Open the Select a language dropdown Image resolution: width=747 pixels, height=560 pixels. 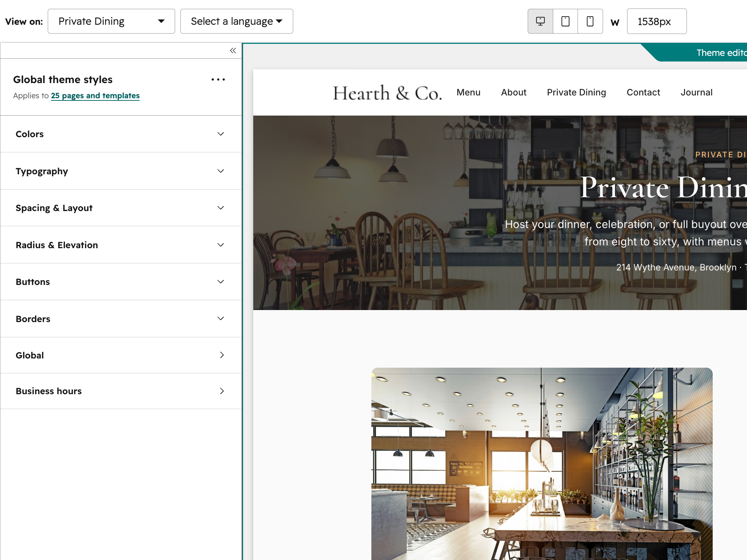click(237, 21)
